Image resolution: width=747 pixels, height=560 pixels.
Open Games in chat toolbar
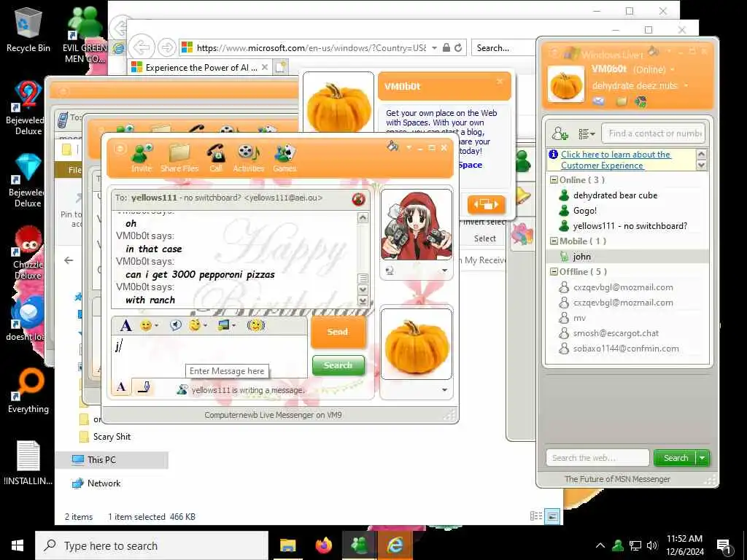point(285,157)
